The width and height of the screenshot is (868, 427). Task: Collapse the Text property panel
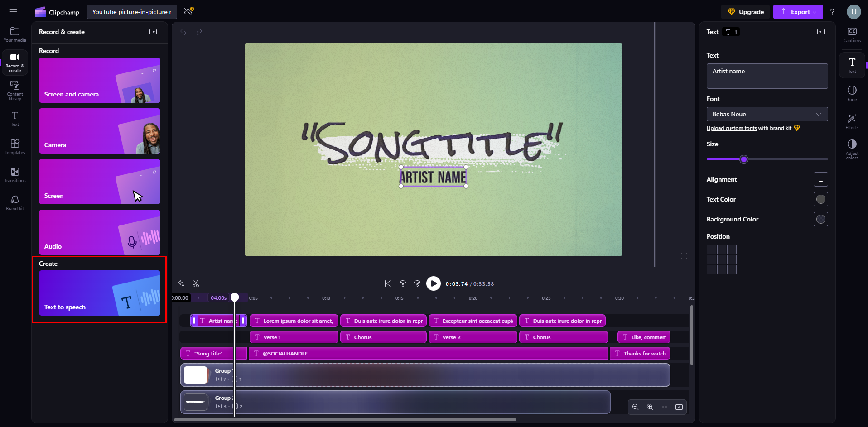coord(821,32)
